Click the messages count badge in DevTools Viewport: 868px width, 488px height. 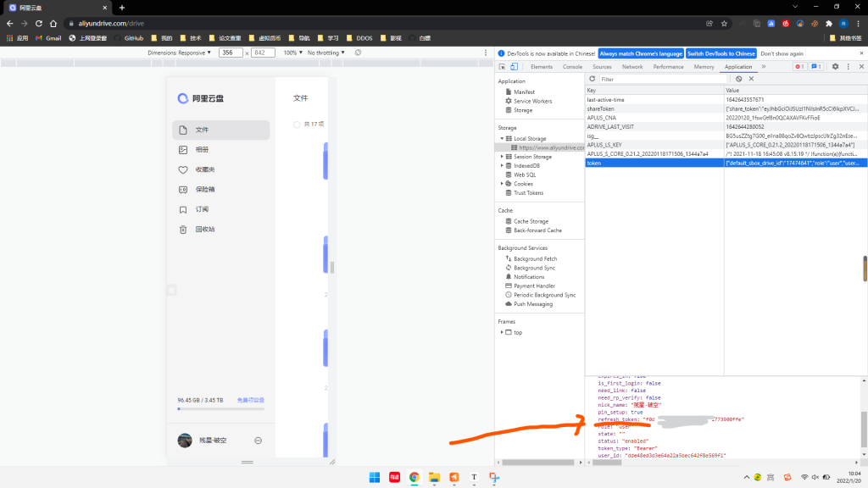tap(816, 66)
